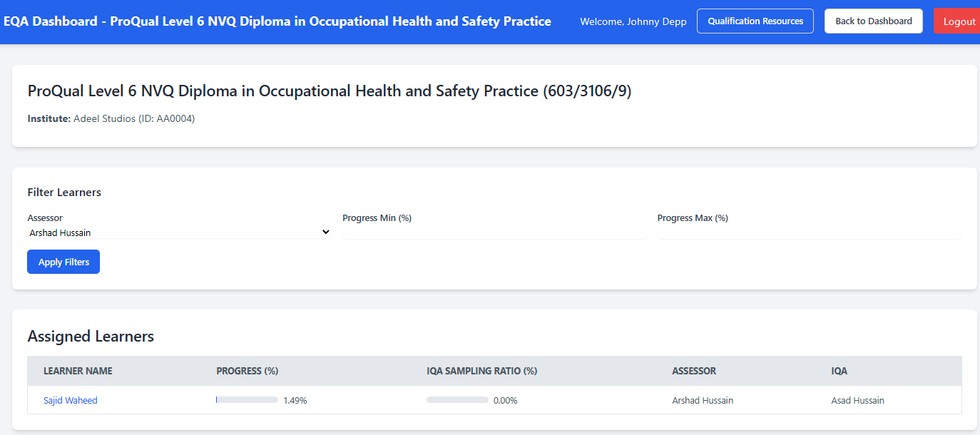Image resolution: width=980 pixels, height=435 pixels.
Task: Open learner Sajid Waheed's profile link
Action: coord(71,401)
